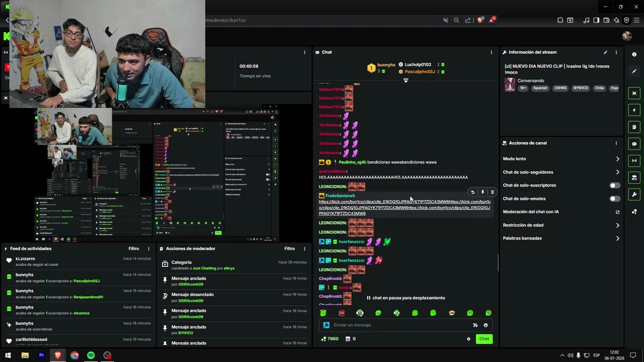644x362 pixels.
Task: Select the 18+ stream tag
Action: (523, 88)
